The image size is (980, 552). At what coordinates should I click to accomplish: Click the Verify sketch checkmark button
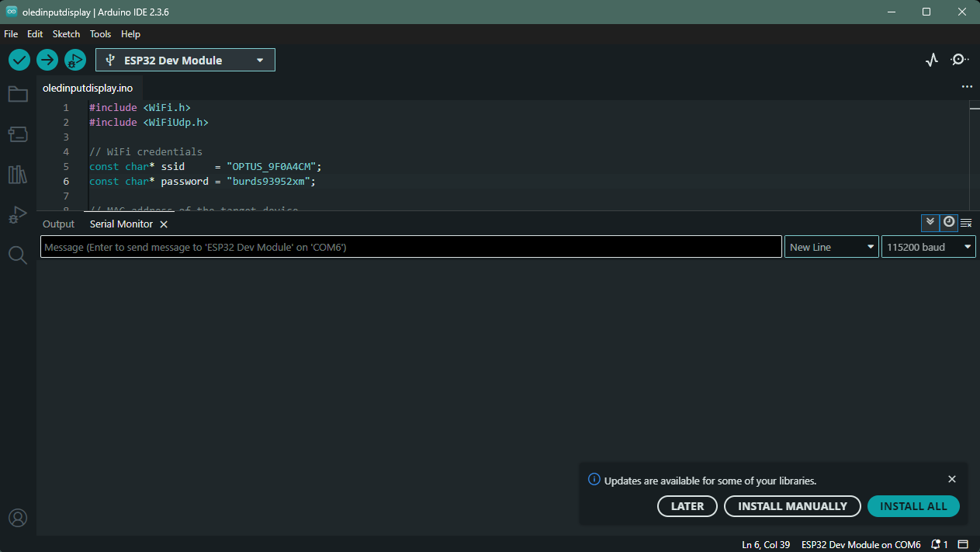19,60
